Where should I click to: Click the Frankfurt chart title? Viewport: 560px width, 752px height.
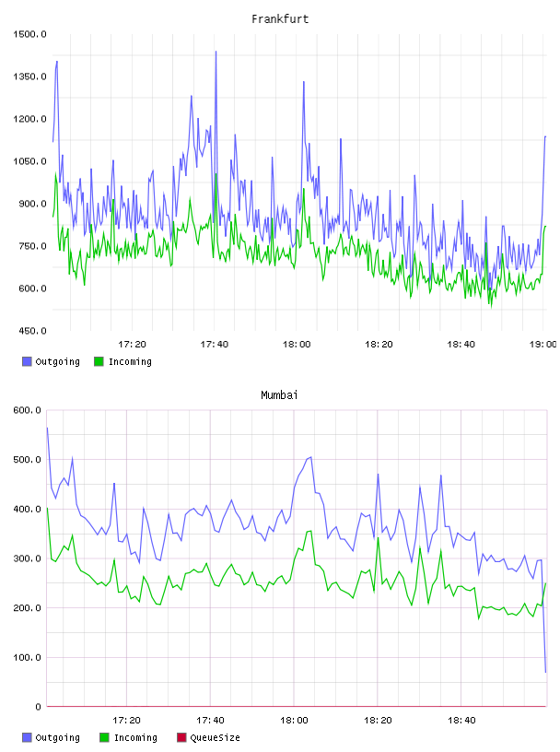[280, 19]
